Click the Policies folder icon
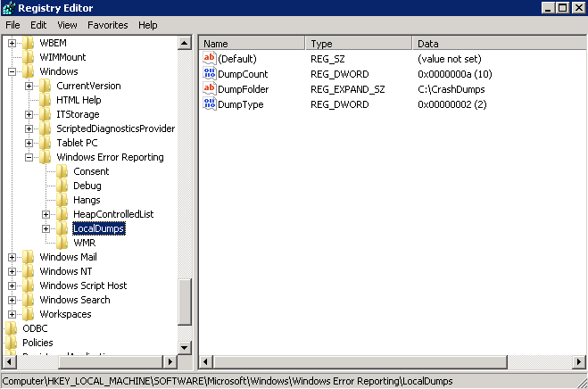The height and width of the screenshot is (389, 588). tap(12, 343)
